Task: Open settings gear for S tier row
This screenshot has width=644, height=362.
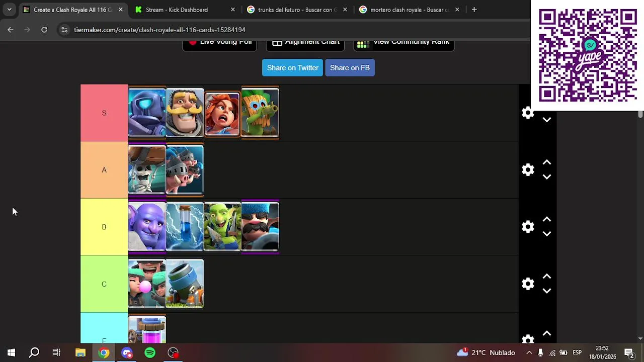Action: [x=528, y=113]
